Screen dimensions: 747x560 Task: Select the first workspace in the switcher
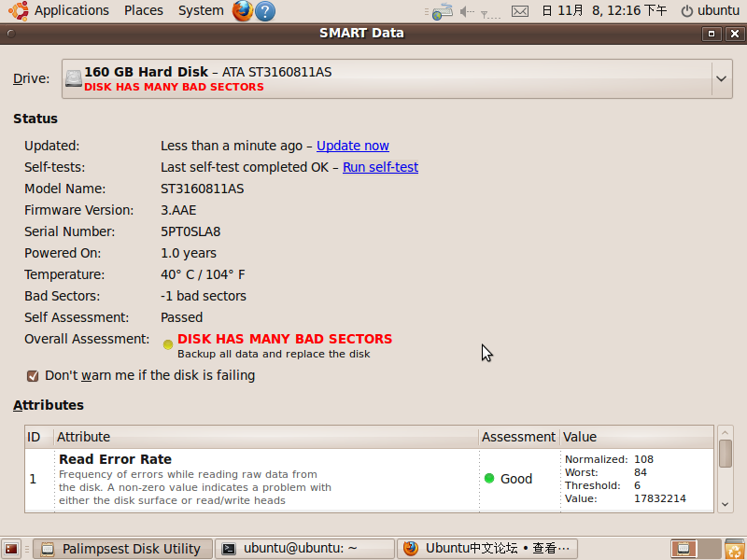(x=684, y=549)
